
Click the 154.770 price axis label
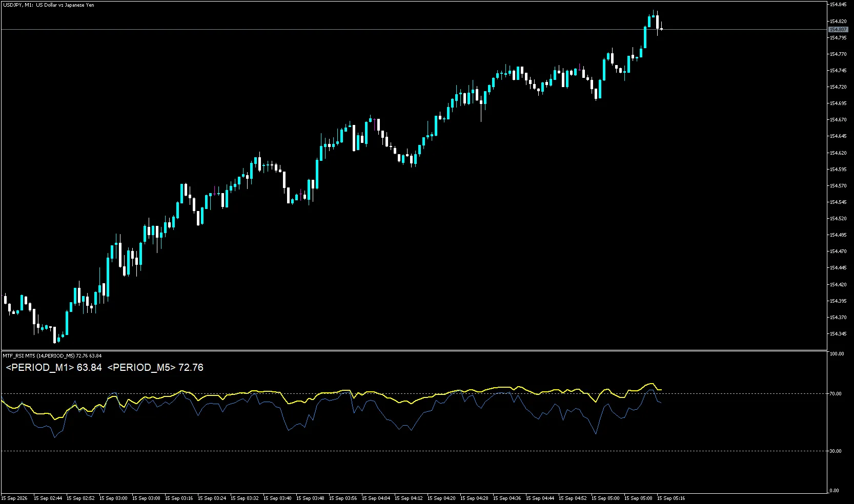pos(838,54)
